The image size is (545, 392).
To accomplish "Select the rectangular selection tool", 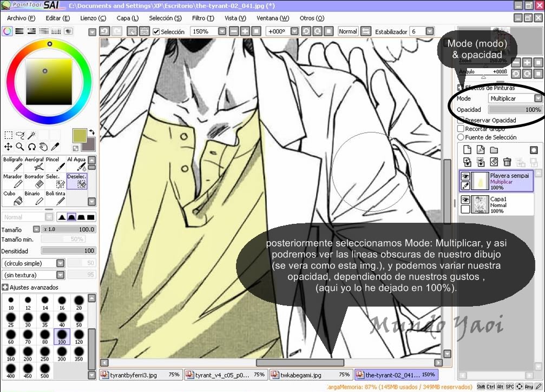I will coord(8,135).
